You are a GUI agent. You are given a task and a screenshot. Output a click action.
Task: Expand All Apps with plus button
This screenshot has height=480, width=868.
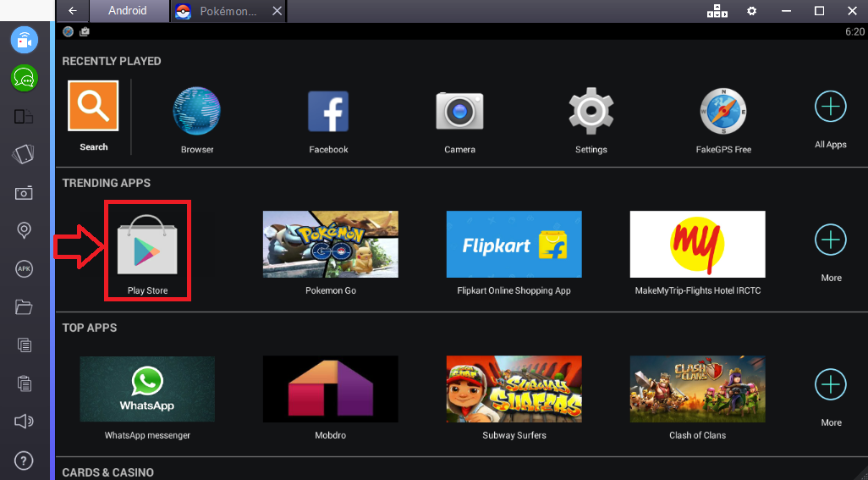pos(830,108)
